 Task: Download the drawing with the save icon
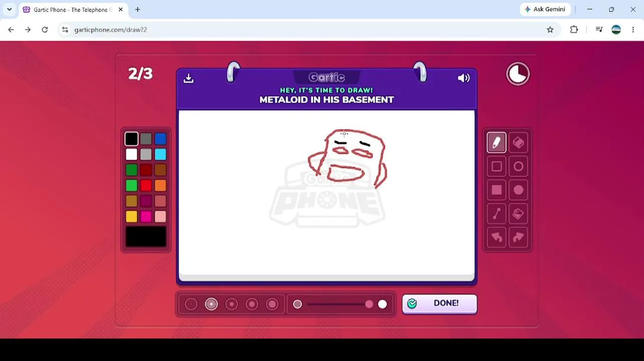click(189, 78)
